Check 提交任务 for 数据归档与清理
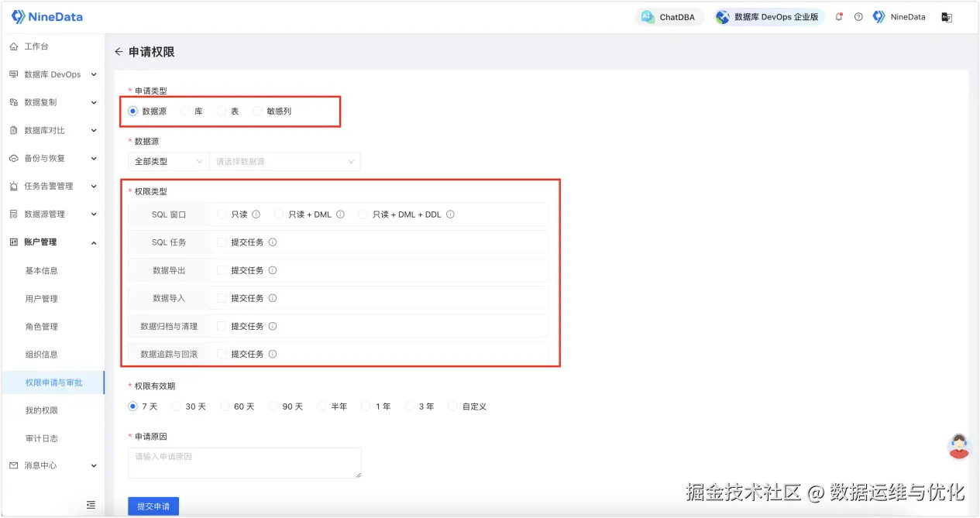Image resolution: width=980 pixels, height=518 pixels. click(222, 326)
